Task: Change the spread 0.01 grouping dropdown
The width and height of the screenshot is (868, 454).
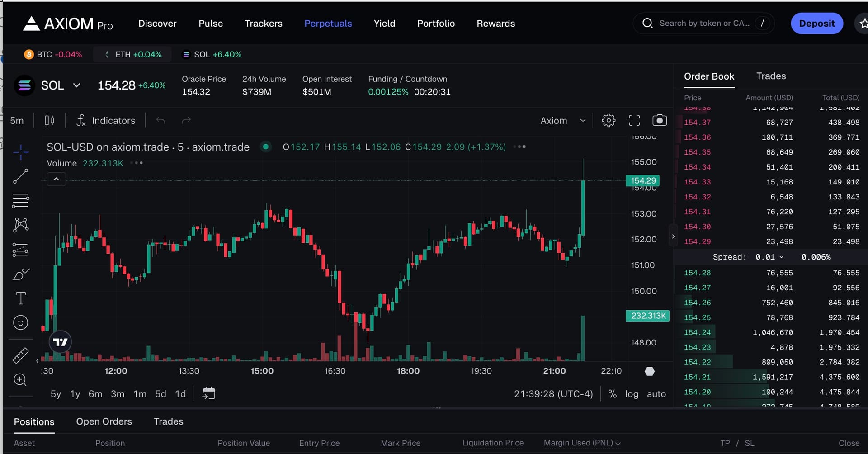Action: (x=769, y=257)
